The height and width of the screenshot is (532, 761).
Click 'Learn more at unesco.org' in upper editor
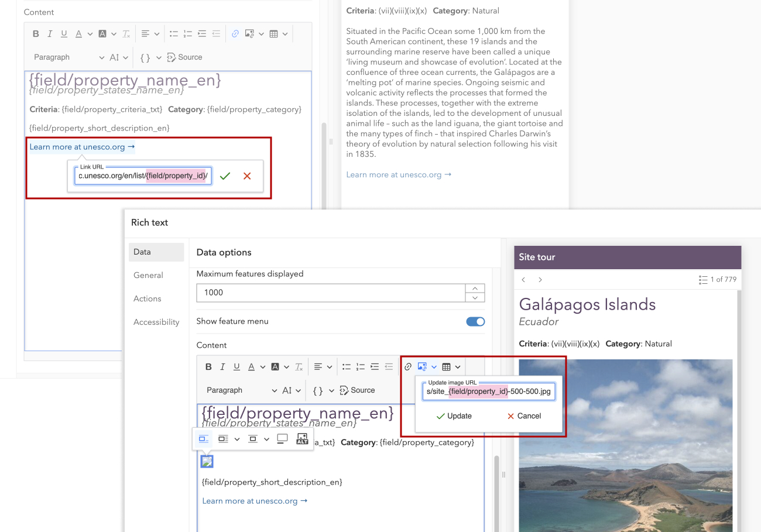coord(83,147)
